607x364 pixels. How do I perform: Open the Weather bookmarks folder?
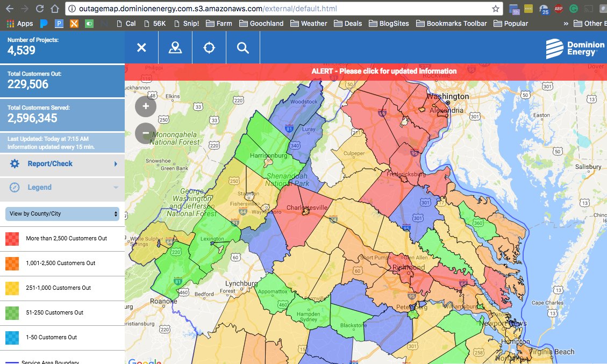coord(313,23)
